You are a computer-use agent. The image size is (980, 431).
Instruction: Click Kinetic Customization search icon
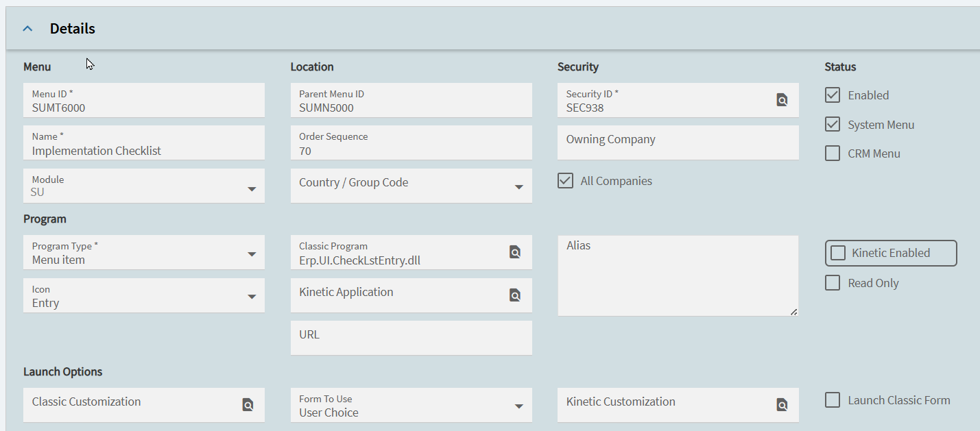point(782,405)
